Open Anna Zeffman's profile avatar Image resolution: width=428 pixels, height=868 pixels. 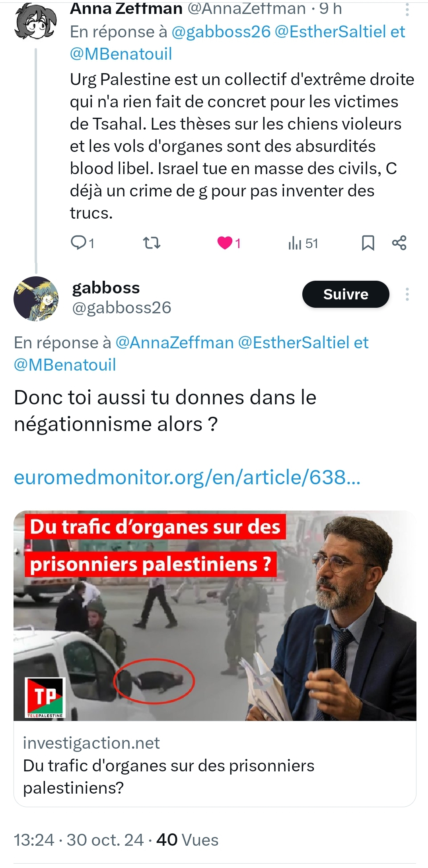tap(35, 21)
